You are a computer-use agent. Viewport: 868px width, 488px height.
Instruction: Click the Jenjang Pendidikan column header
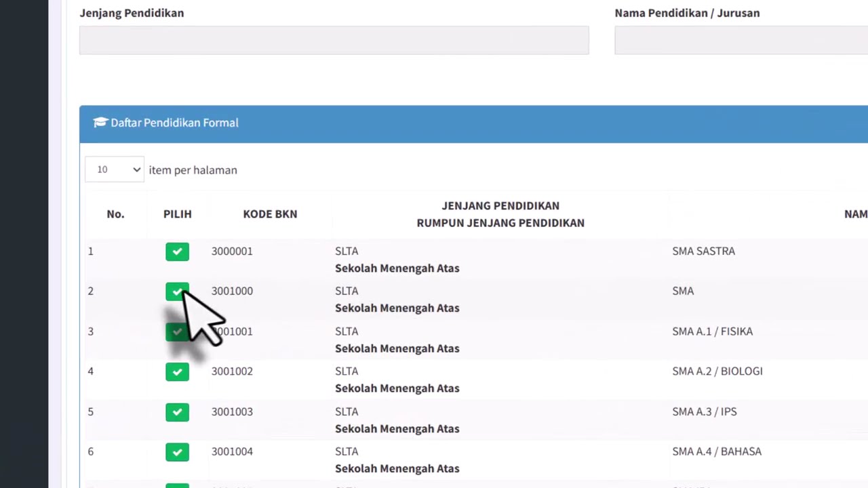[500, 214]
